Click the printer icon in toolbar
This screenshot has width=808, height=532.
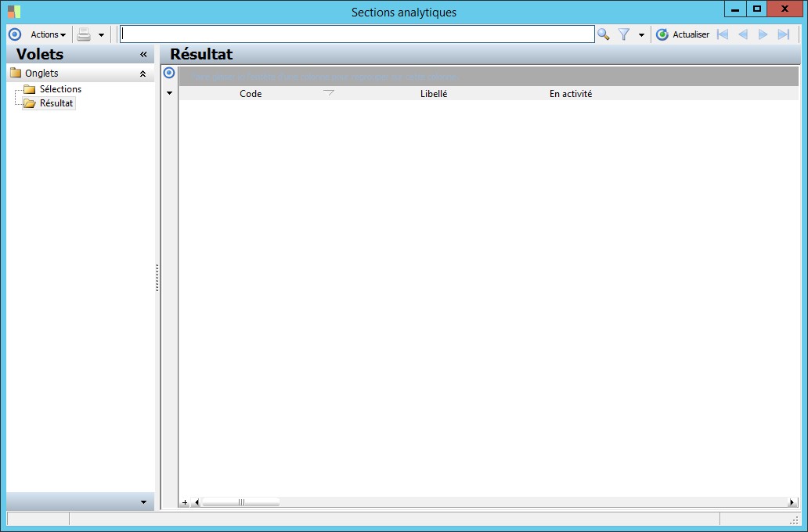pyautogui.click(x=84, y=34)
